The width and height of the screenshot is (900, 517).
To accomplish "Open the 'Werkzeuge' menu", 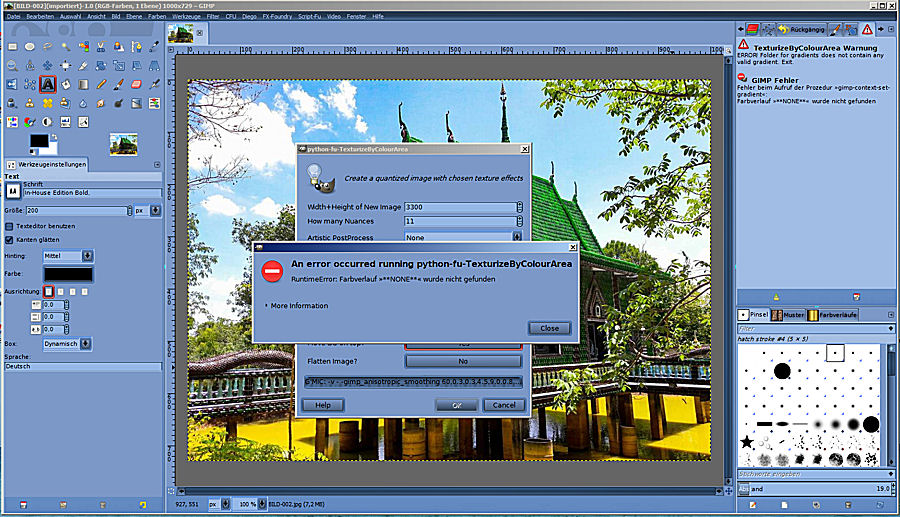I will [187, 17].
